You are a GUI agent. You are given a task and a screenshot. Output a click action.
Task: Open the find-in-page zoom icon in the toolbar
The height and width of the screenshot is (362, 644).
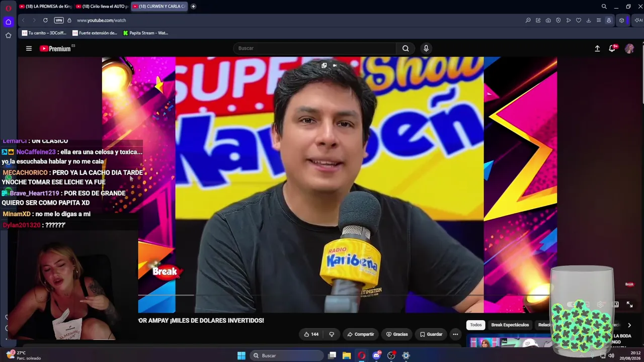click(528, 20)
